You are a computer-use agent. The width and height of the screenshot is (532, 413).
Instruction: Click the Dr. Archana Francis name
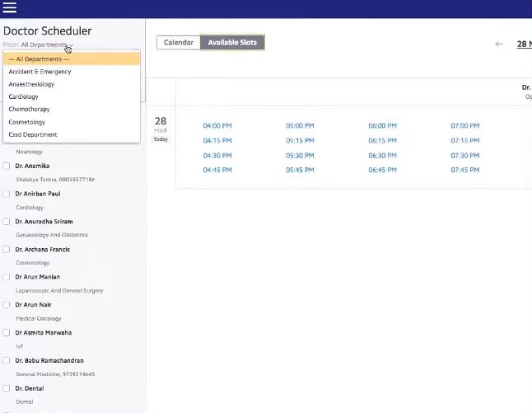(42, 249)
